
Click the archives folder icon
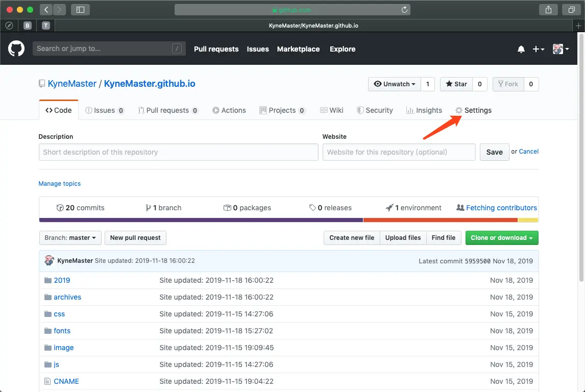point(48,297)
